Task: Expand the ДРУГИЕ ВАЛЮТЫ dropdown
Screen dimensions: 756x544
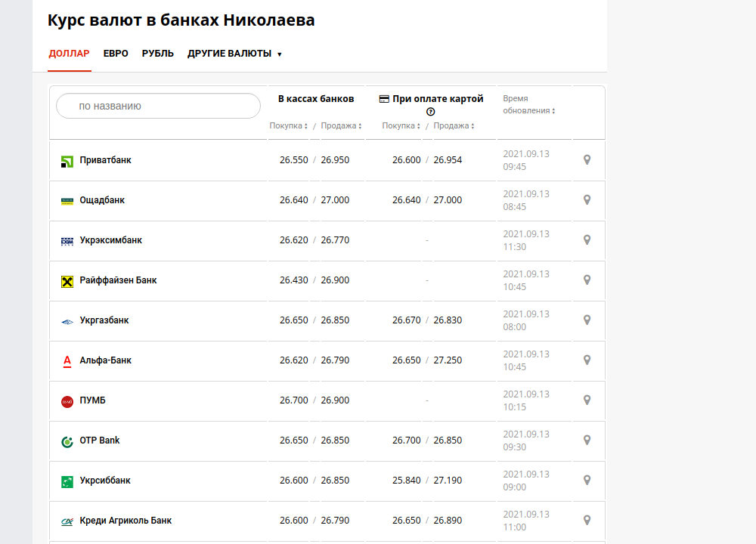Action: pos(234,54)
